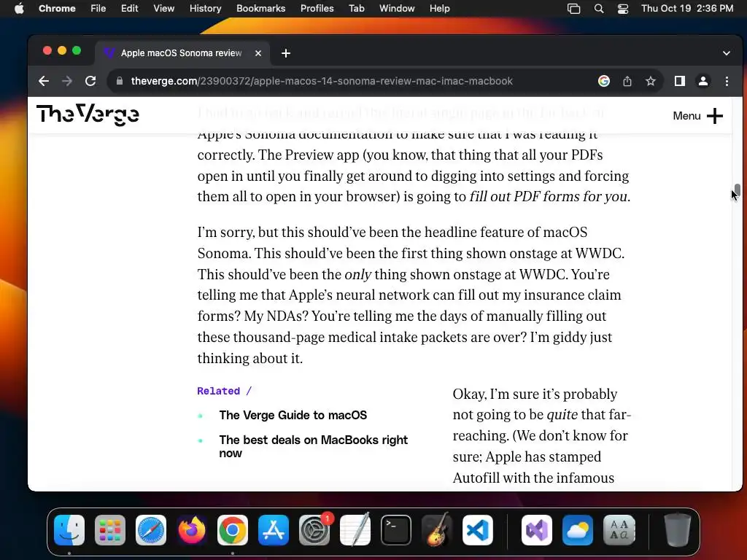Open the Bookmarks menu
This screenshot has height=560, width=747.
coord(260,9)
